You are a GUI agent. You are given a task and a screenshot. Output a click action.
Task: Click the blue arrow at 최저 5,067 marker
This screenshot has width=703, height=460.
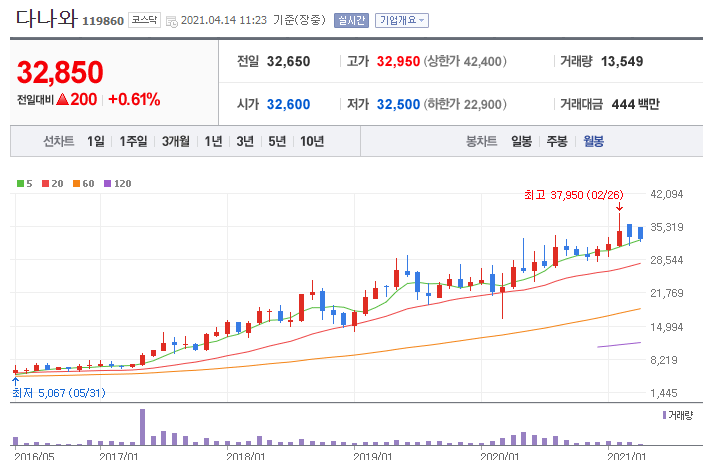click(x=15, y=380)
